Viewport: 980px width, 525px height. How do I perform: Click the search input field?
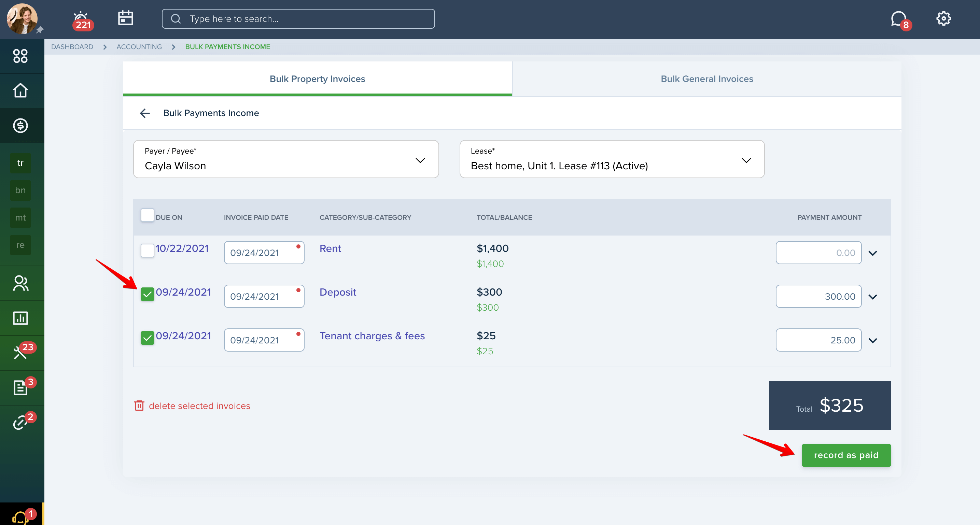298,19
